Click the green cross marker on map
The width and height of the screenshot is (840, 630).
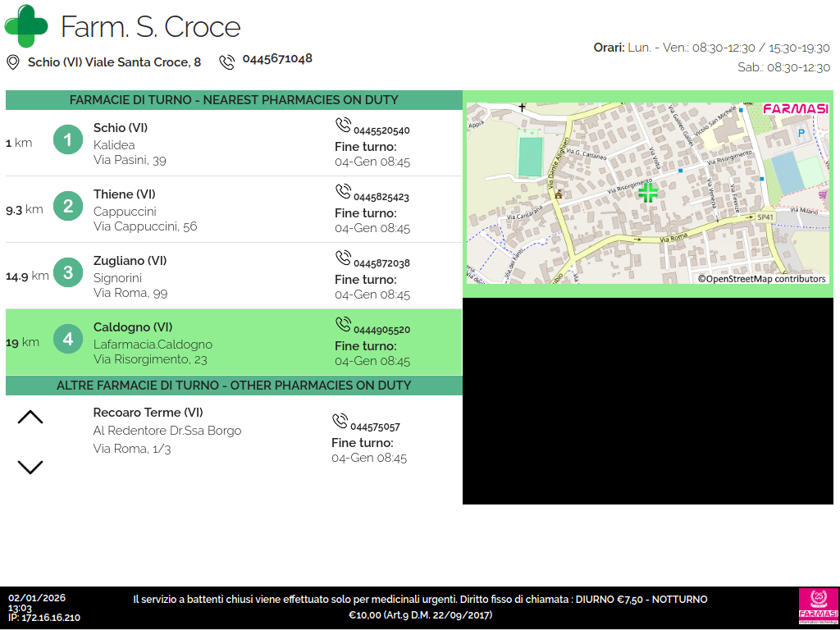coord(648,193)
